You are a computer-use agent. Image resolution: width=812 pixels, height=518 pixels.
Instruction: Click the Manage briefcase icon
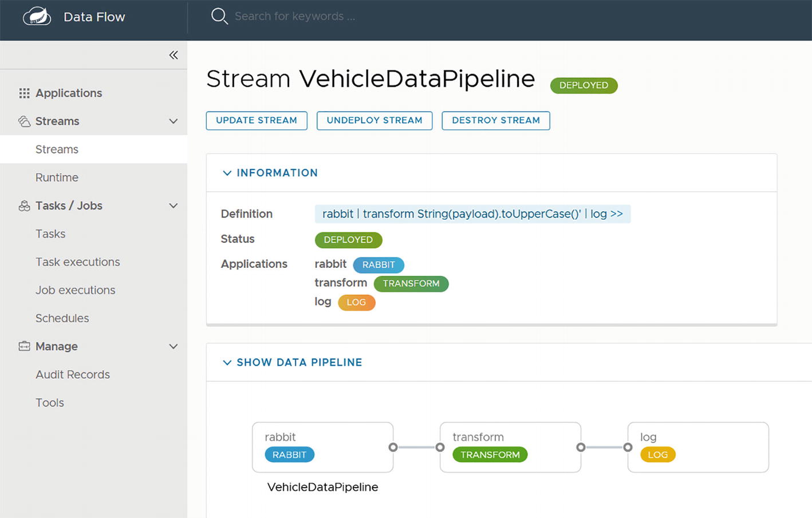24,346
